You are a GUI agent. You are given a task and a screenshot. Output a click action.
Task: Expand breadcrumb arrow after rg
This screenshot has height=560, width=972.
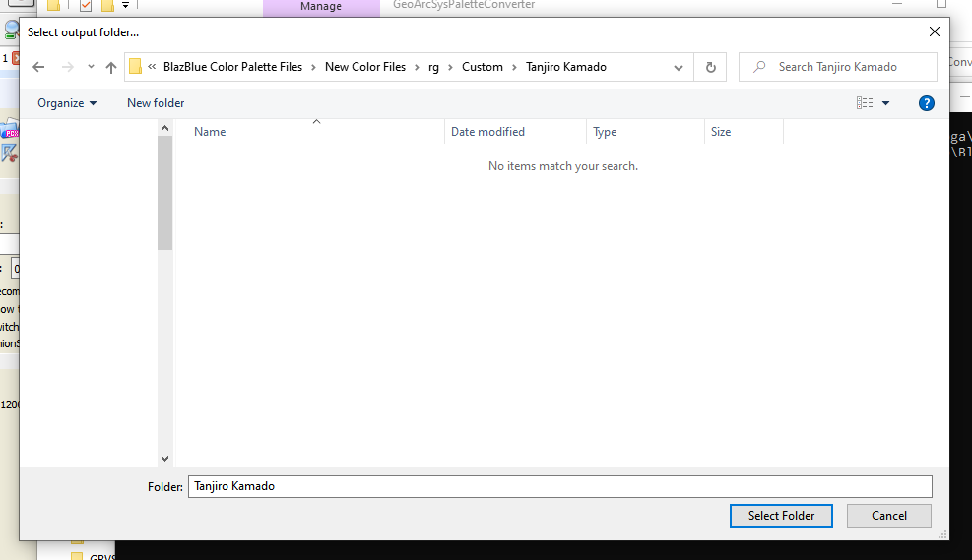[451, 67]
